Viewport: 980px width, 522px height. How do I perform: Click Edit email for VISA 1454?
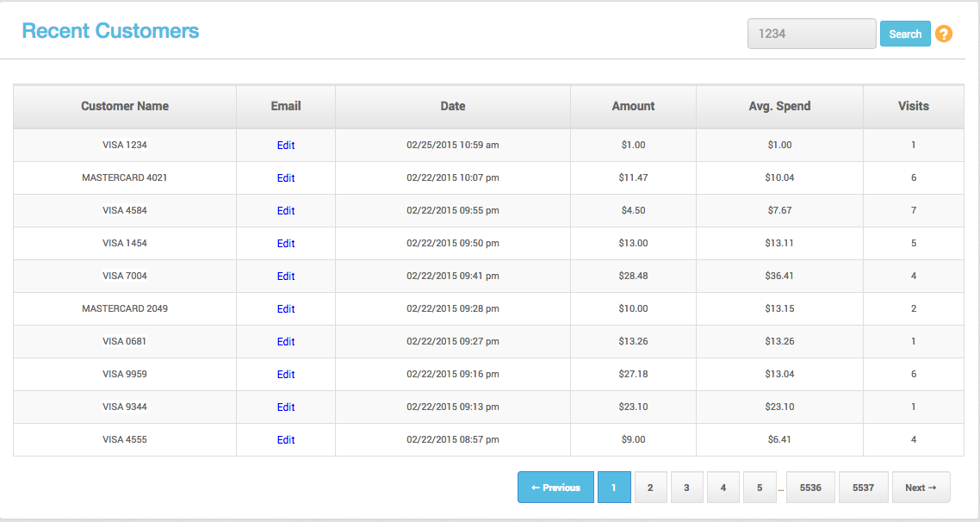click(286, 243)
